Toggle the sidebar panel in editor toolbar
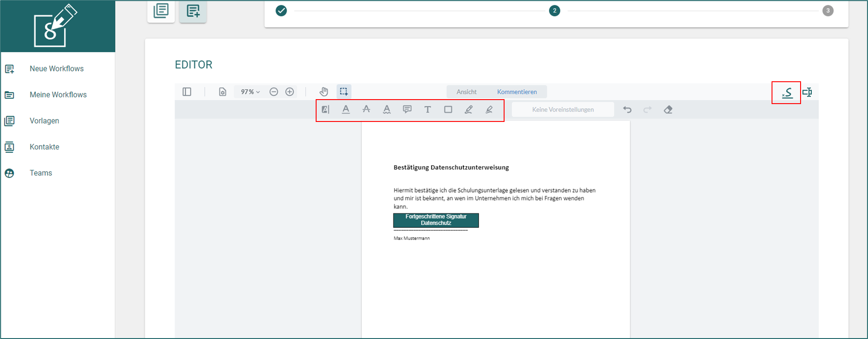868x339 pixels. tap(187, 92)
